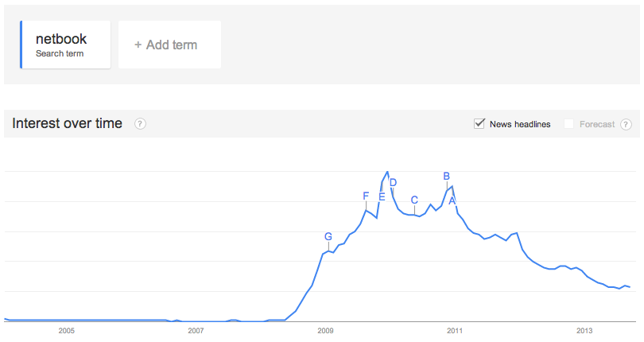Click the 2011 label on the time axis
Screen dimensions: 644x342
pyautogui.click(x=455, y=331)
